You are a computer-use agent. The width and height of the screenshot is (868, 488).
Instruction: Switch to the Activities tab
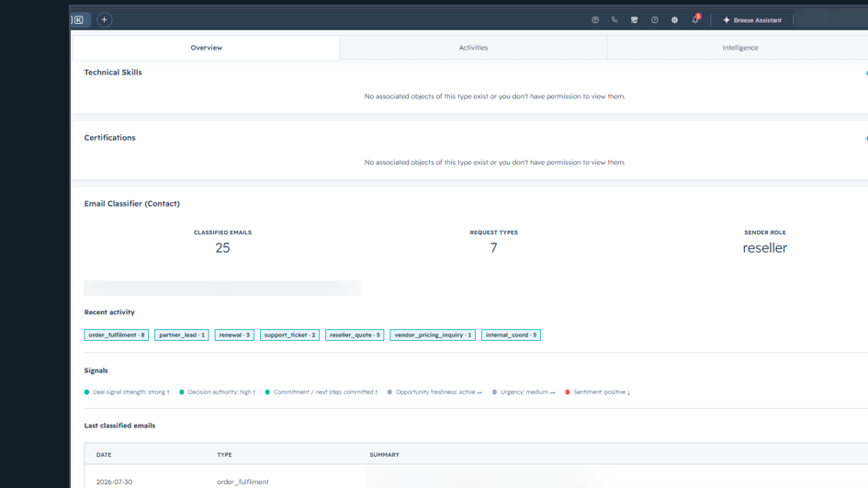[473, 48]
